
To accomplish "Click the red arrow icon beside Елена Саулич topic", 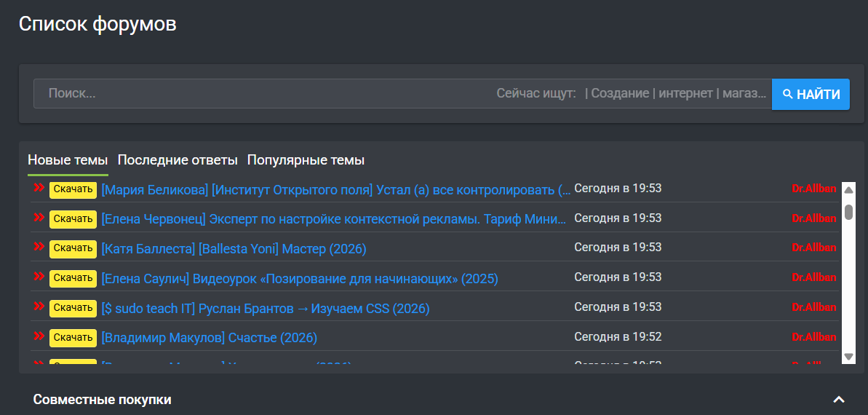I will pos(39,277).
